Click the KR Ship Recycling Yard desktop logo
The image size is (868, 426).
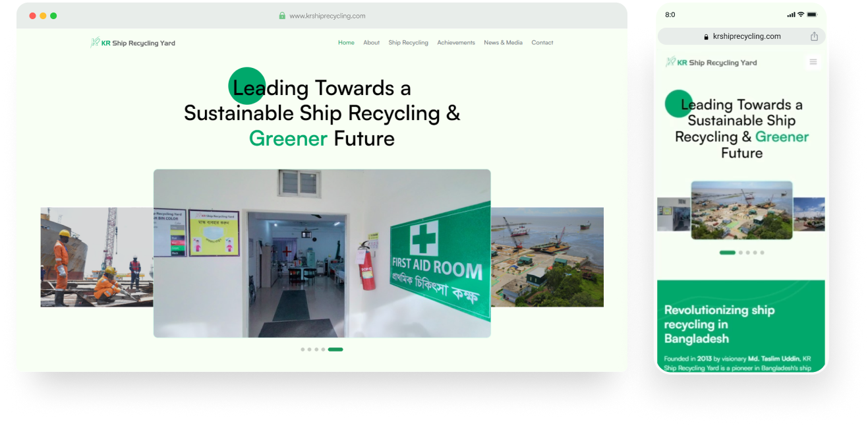[x=132, y=43]
